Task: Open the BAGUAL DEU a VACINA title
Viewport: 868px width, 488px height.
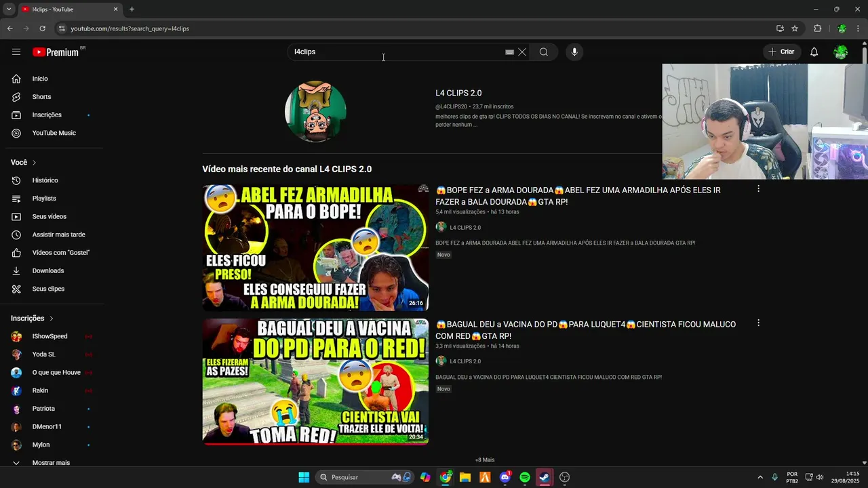Action: [x=585, y=330]
